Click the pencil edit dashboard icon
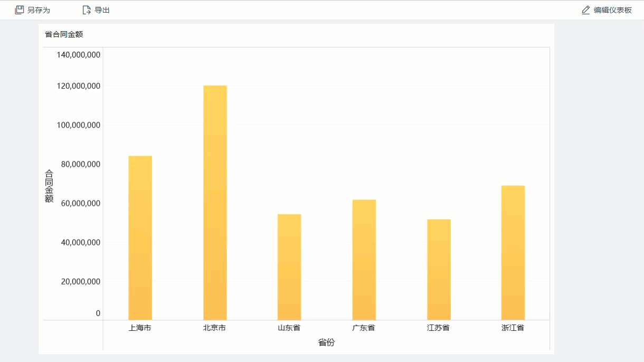 pyautogui.click(x=585, y=10)
